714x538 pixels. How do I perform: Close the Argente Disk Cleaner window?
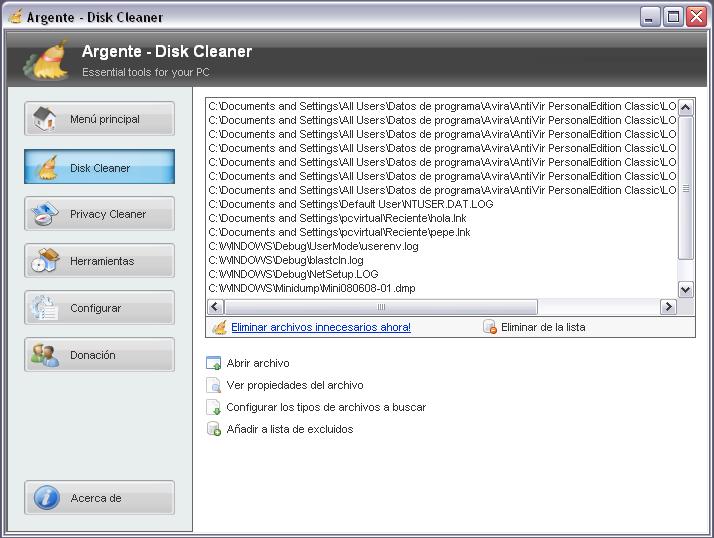tap(697, 17)
